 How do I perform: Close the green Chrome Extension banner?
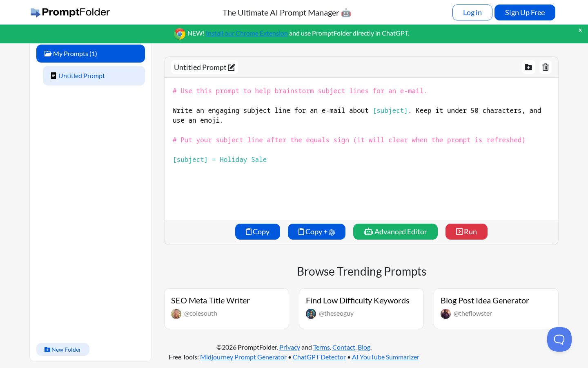coord(580,30)
